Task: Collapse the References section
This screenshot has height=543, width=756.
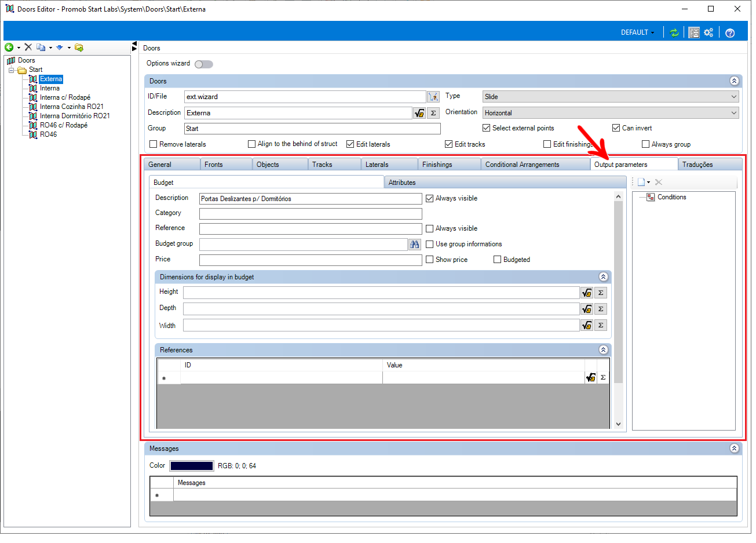Action: click(603, 350)
